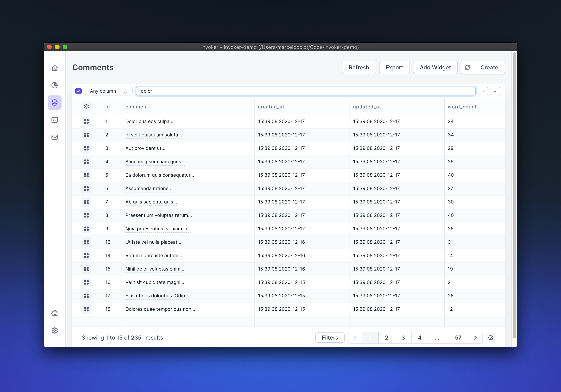Click the sync arrows icon beside Create
The image size is (561, 392).
click(x=467, y=67)
